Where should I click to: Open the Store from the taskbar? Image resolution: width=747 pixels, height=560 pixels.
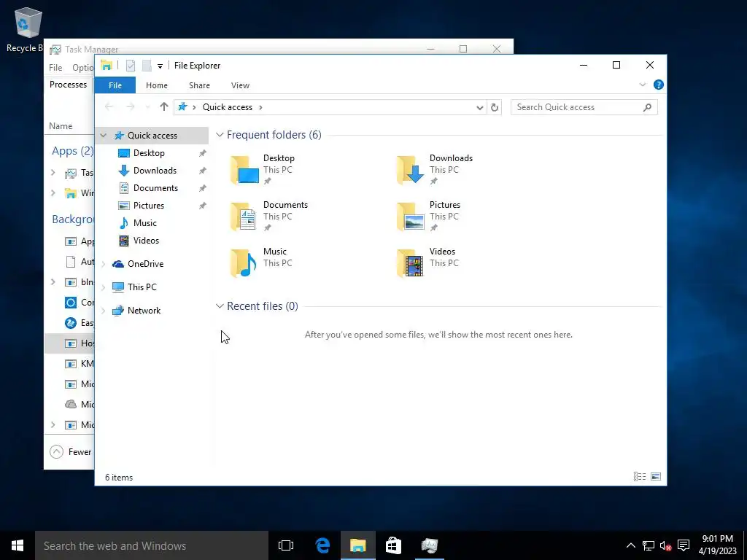point(393,545)
